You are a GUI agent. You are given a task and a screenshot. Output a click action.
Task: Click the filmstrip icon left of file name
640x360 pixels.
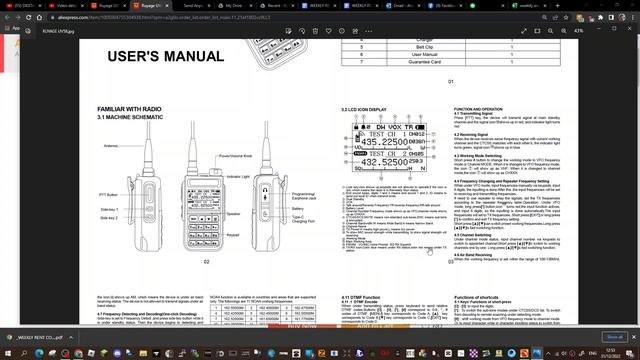click(x=28, y=31)
